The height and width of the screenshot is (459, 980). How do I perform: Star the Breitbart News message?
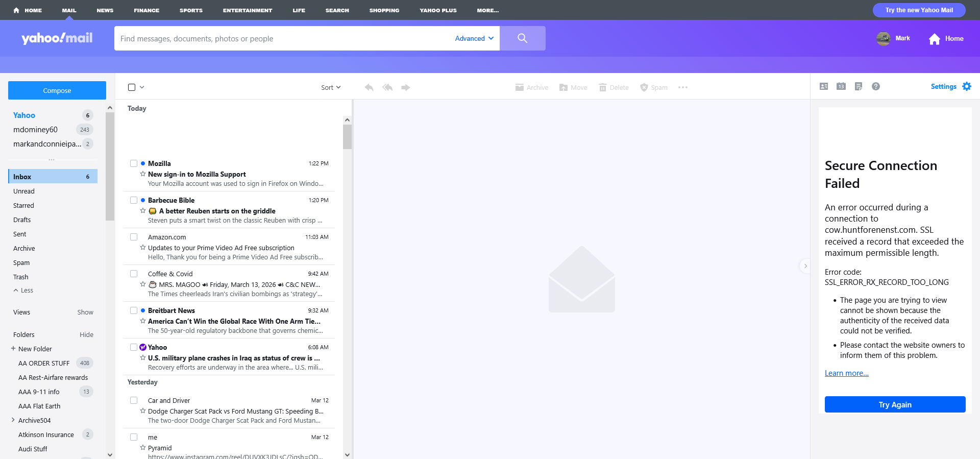(x=143, y=321)
